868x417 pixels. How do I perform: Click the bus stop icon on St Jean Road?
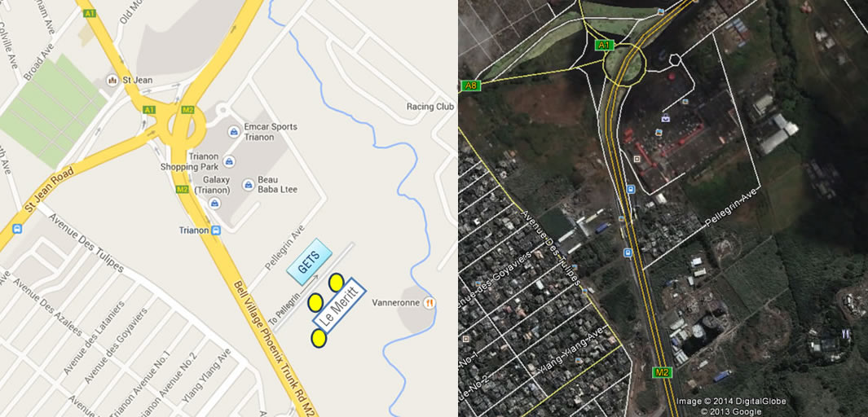pyautogui.click(x=17, y=228)
